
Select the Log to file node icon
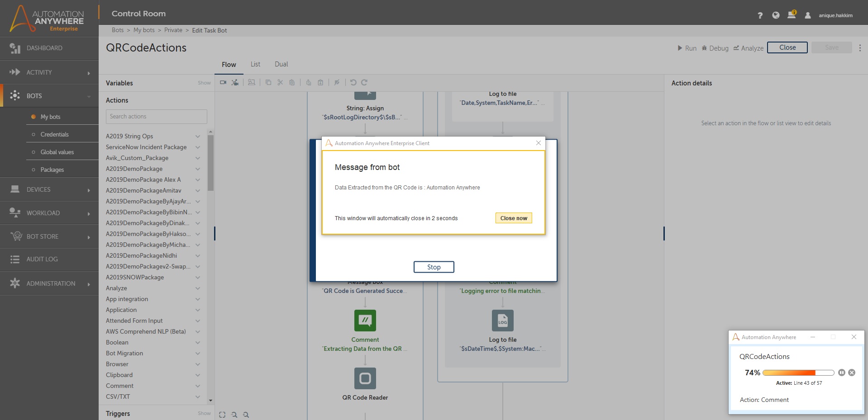click(503, 321)
